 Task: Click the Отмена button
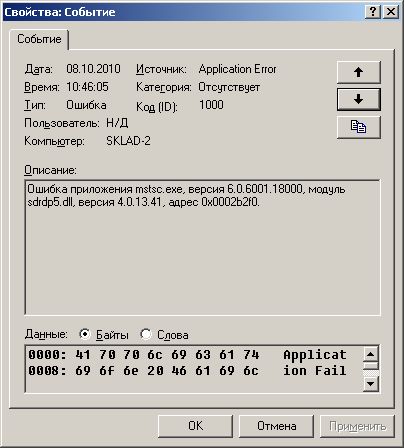276,426
